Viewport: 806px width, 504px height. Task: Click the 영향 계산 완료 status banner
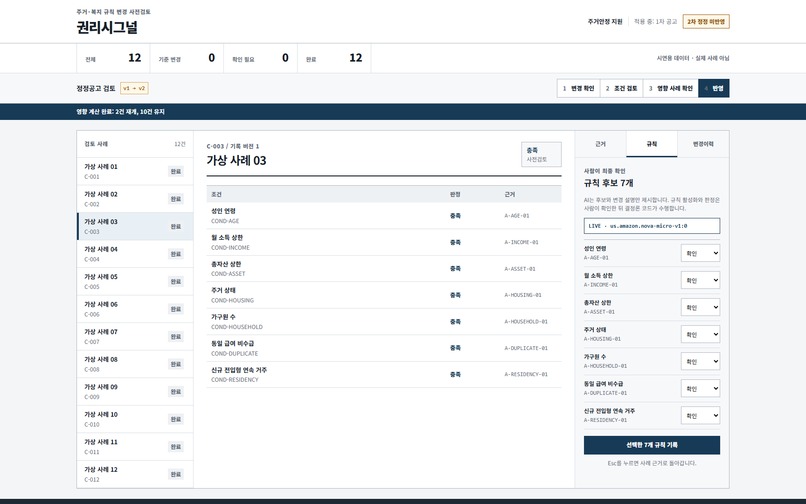tap(403, 112)
